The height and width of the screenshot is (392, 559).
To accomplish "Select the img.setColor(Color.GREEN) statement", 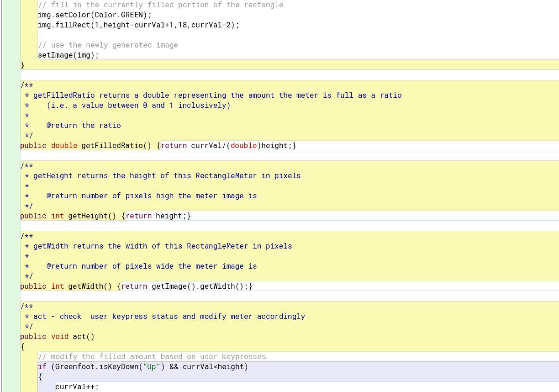I will click(x=95, y=15).
